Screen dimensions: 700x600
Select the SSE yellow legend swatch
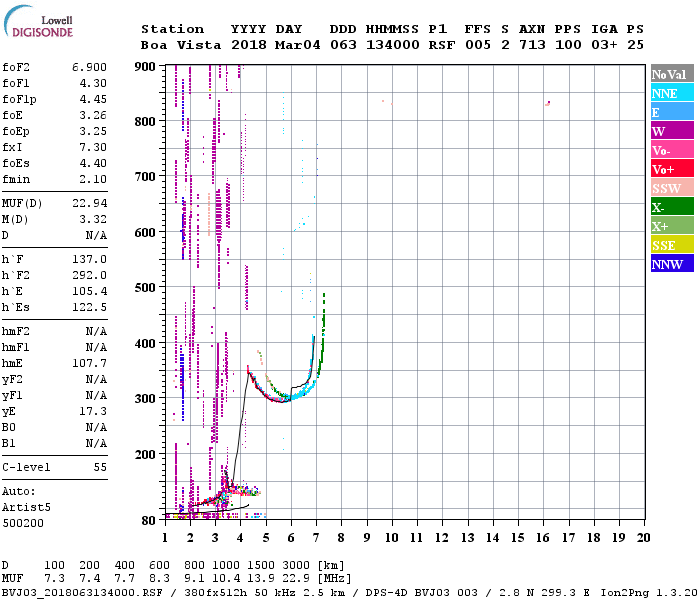(x=672, y=244)
